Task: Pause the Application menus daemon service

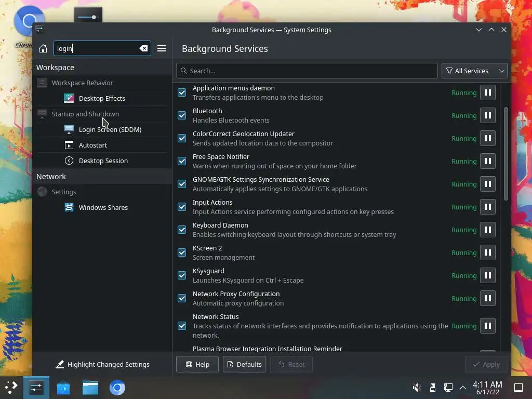Action: pos(487,92)
